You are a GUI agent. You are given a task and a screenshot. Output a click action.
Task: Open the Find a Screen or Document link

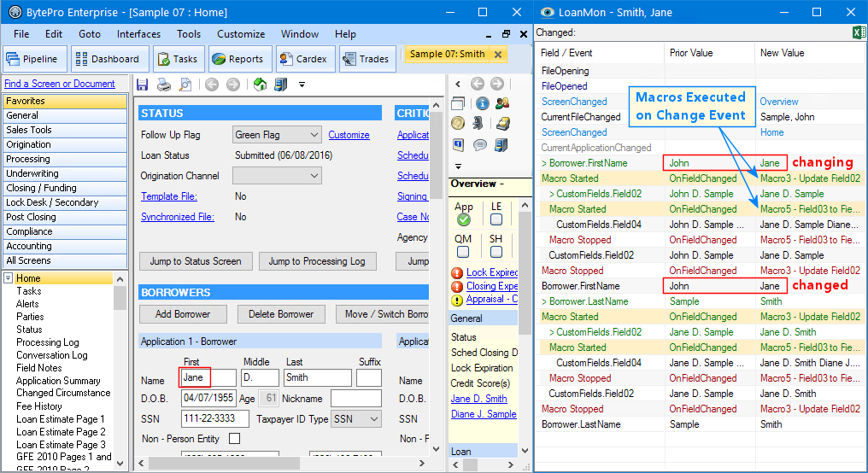pyautogui.click(x=60, y=84)
